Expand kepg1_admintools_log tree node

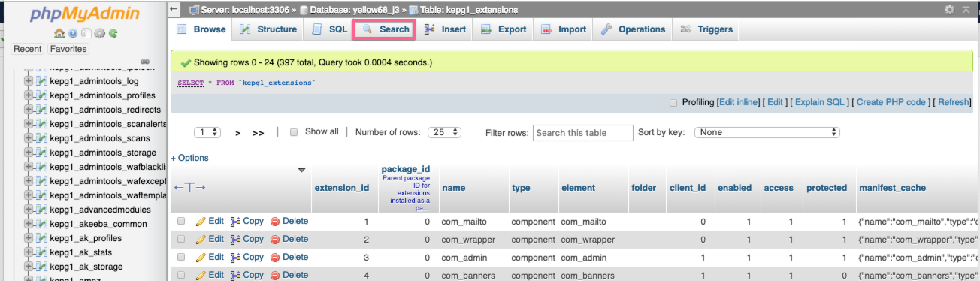pos(29,81)
